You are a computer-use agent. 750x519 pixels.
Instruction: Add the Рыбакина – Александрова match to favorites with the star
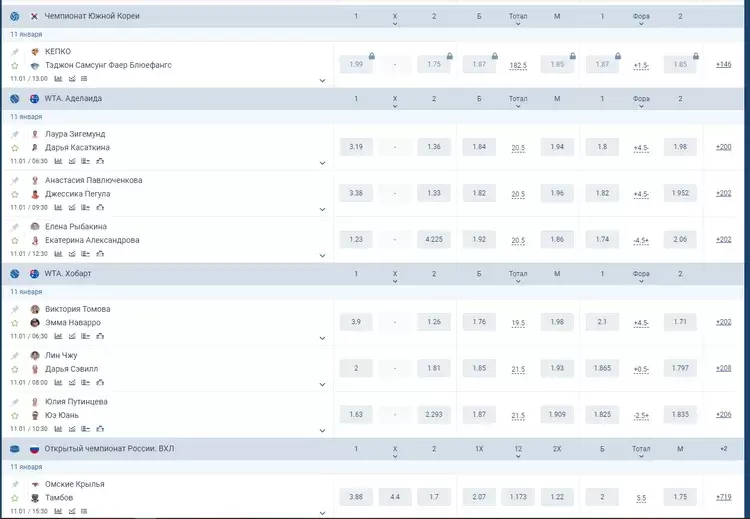click(x=15, y=241)
